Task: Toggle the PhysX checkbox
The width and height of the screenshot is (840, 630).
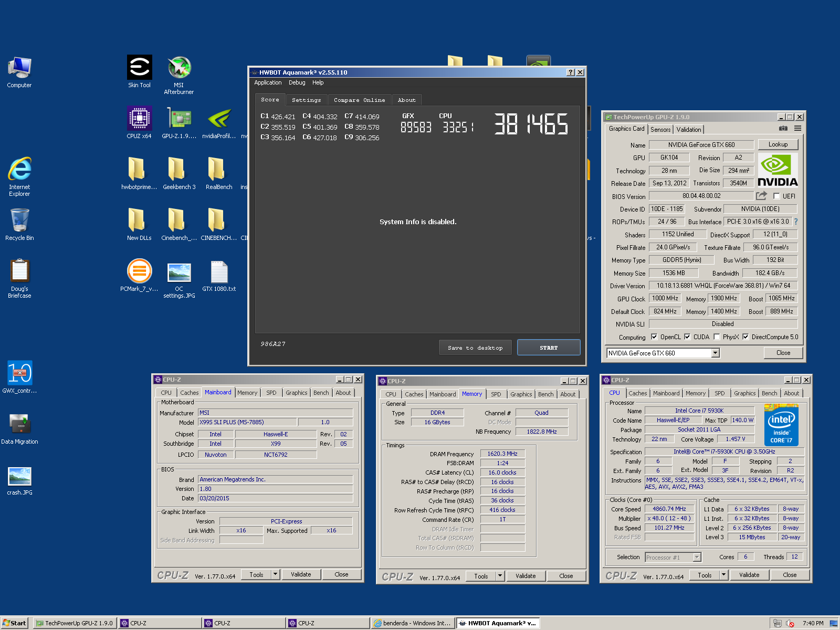Action: click(x=717, y=337)
